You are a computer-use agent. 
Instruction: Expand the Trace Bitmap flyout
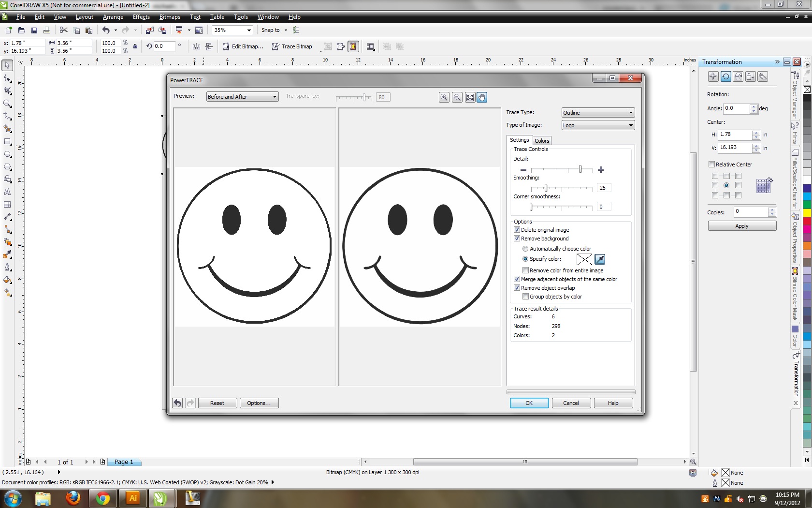pyautogui.click(x=320, y=50)
